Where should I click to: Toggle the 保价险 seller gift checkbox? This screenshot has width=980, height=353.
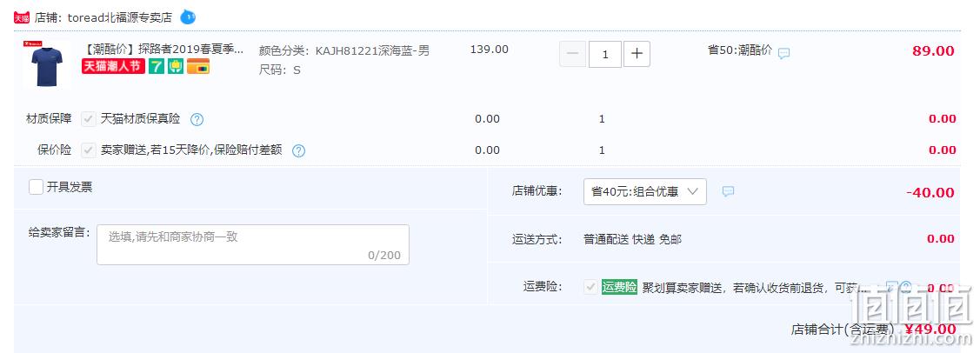pos(89,150)
